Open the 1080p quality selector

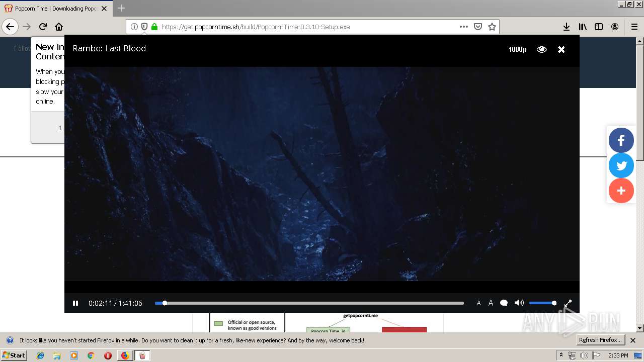[517, 49]
